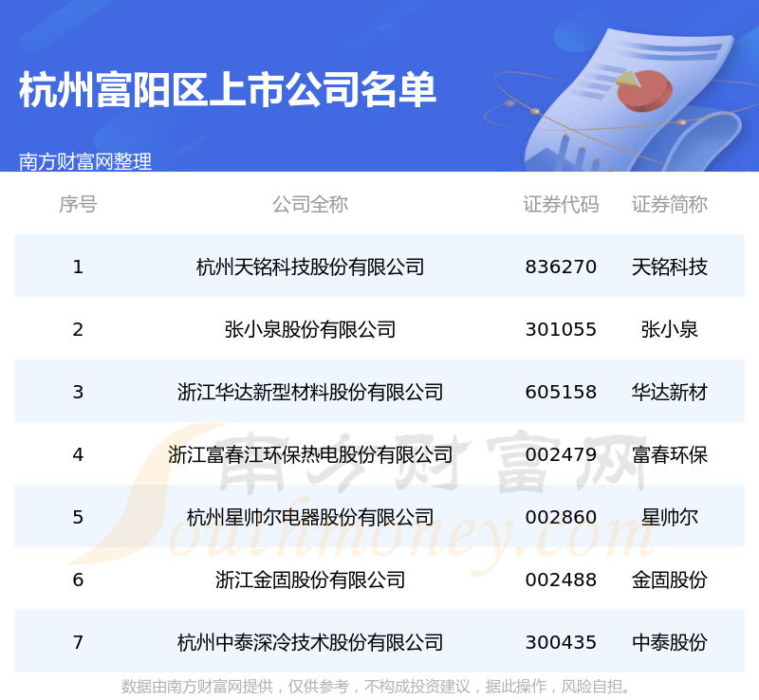
Task: Click serial number 6 in 金固股份 row
Action: [78, 580]
